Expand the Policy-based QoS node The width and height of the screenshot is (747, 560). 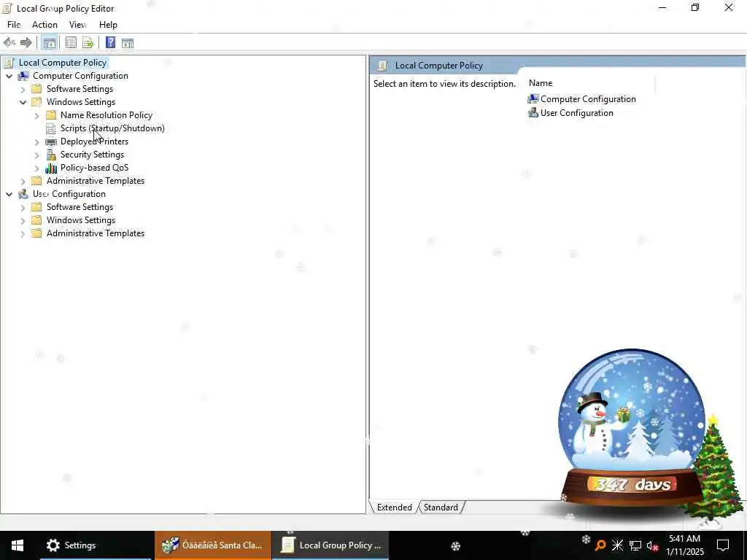(36, 168)
